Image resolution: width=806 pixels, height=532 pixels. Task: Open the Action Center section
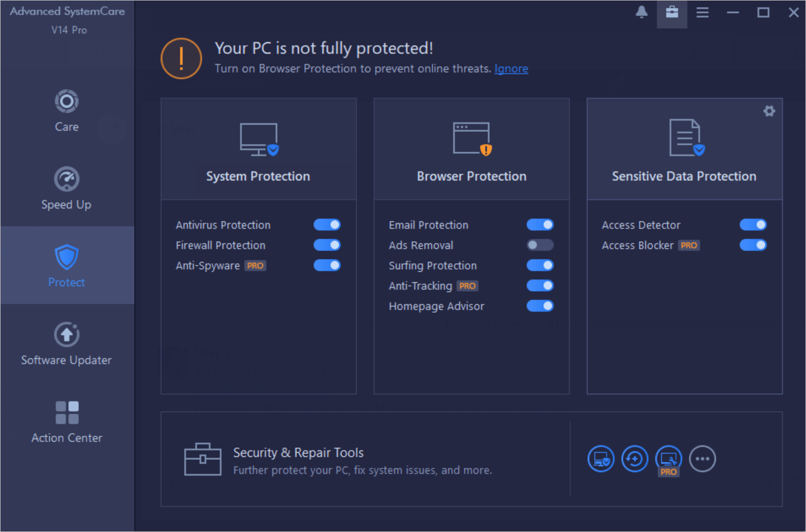point(67,422)
